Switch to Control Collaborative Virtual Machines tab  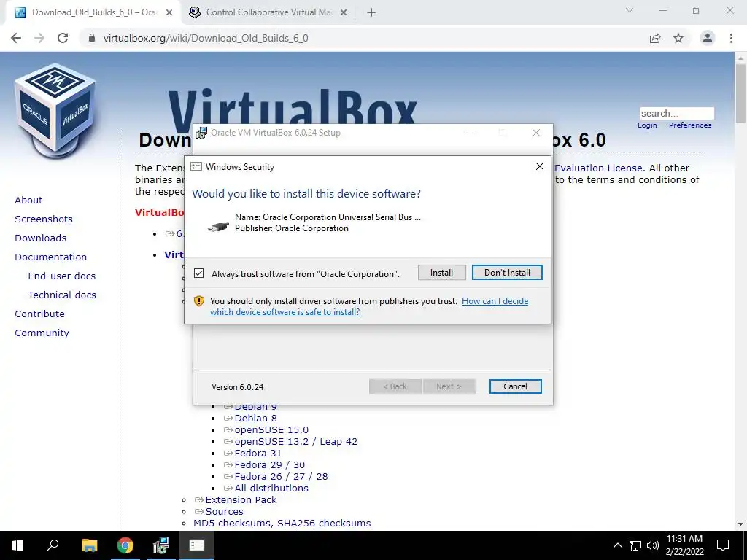coord(269,12)
